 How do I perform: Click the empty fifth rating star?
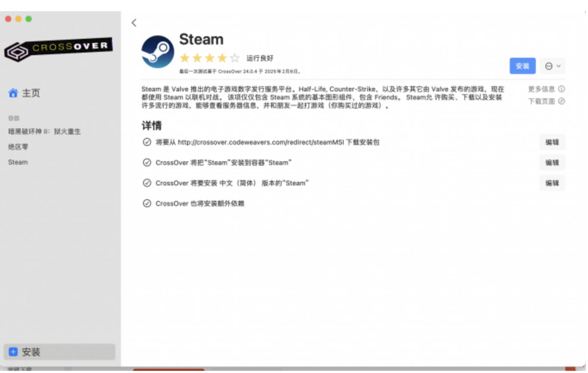(x=234, y=58)
